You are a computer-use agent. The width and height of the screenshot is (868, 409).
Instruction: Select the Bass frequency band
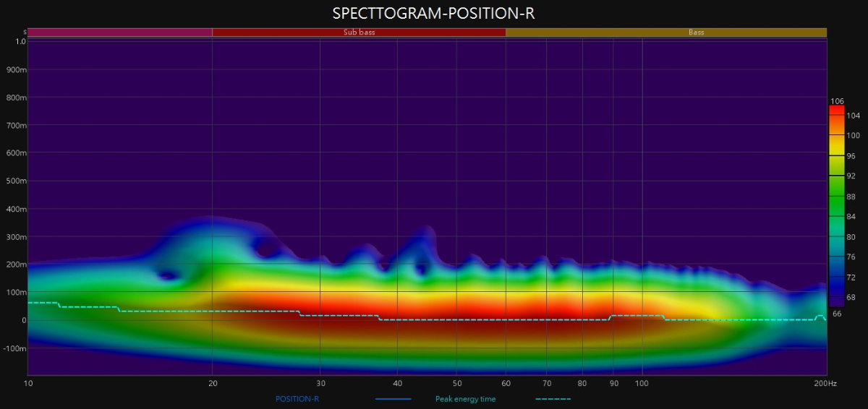(x=665, y=33)
